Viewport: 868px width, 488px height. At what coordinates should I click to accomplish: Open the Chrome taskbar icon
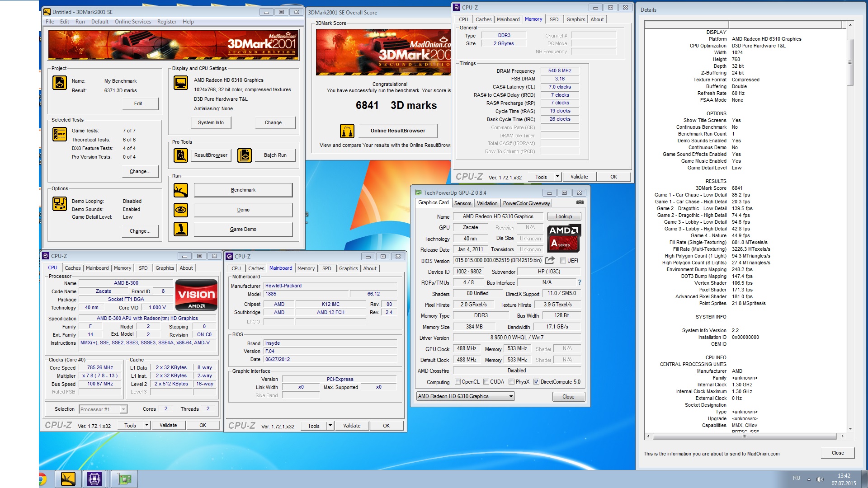click(42, 479)
